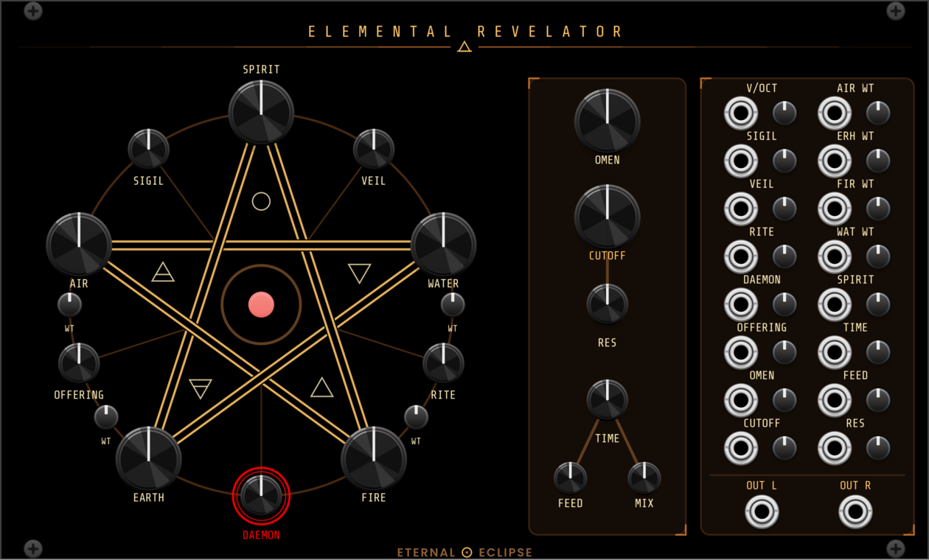Click the FEED CV attenuator knob
Viewport: 929px width, 560px height.
[878, 401]
